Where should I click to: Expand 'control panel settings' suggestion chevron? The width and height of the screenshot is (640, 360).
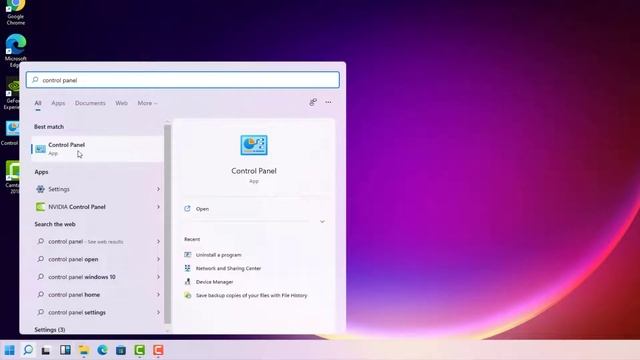(158, 312)
